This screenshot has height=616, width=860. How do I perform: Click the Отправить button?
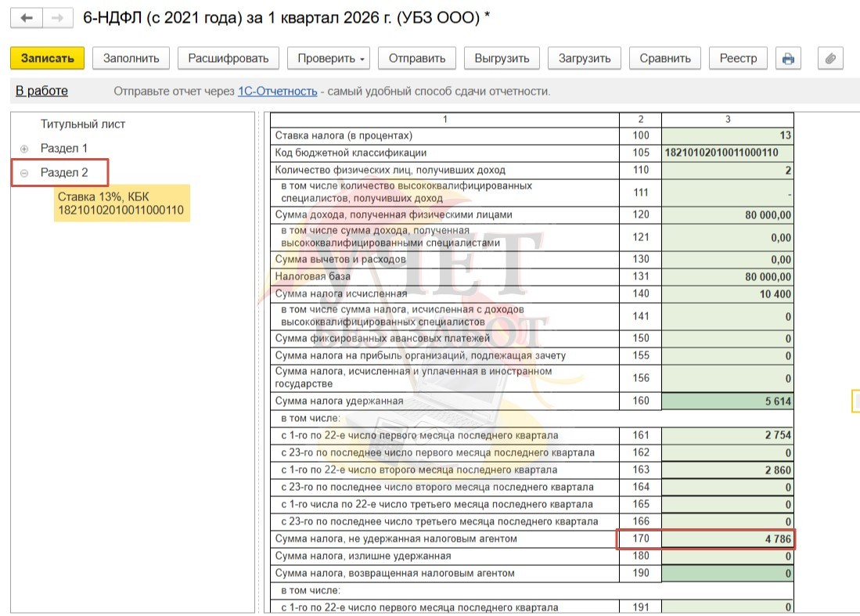(x=416, y=58)
